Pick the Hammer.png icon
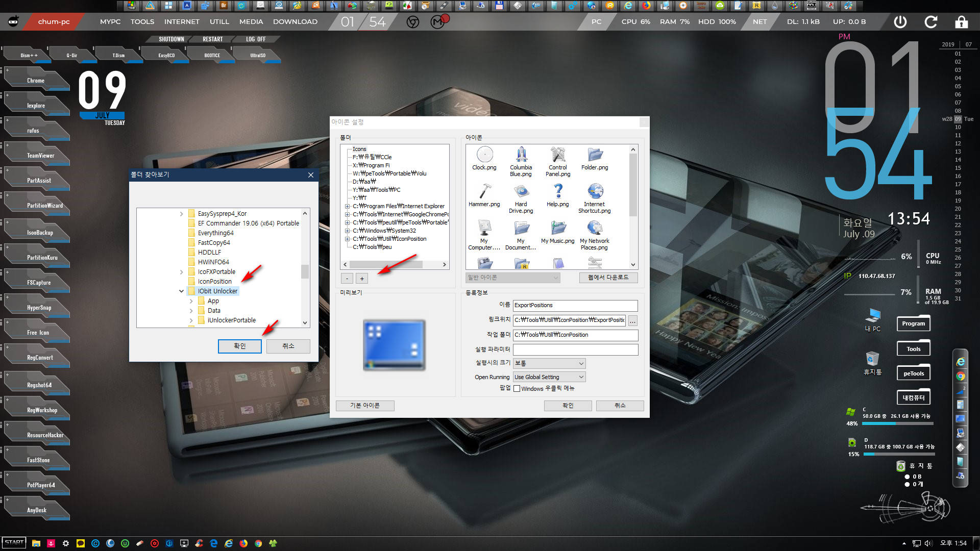This screenshot has height=551, width=980. point(484,195)
